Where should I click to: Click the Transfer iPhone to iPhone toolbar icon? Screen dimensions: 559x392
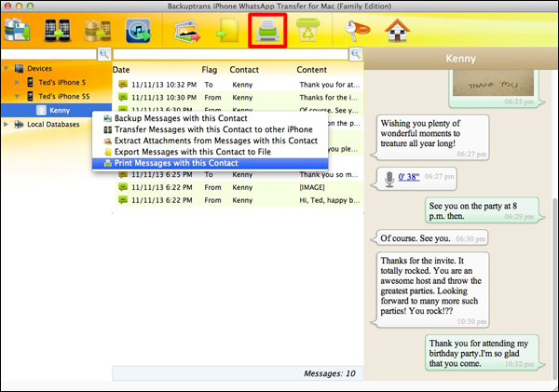[57, 31]
